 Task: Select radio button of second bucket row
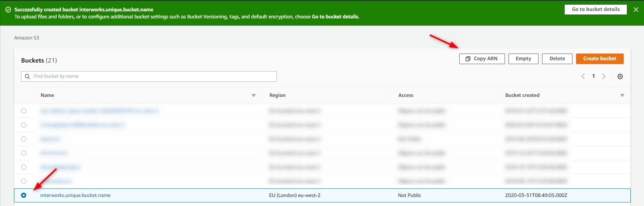23,125
